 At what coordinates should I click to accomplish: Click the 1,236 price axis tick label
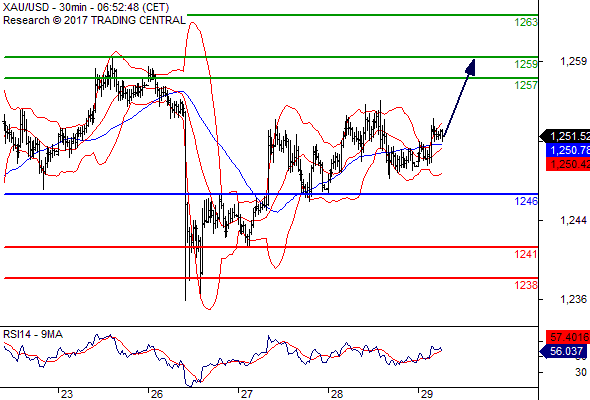point(573,300)
